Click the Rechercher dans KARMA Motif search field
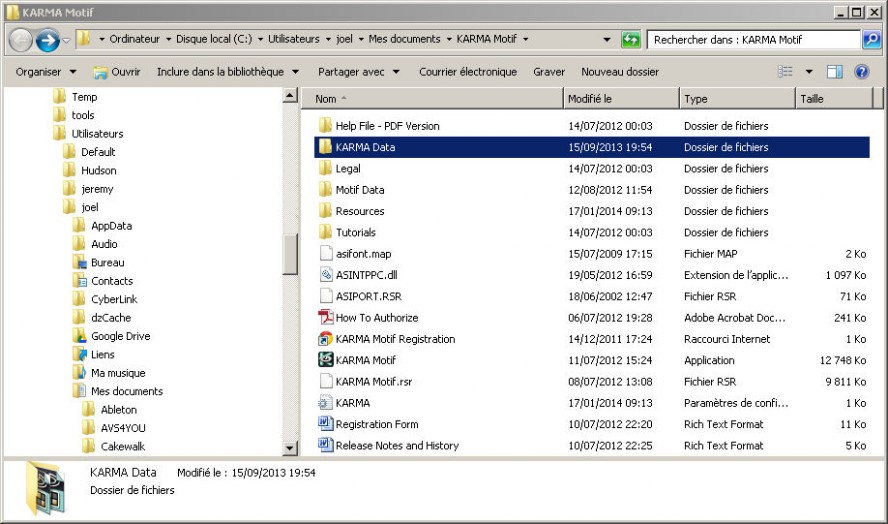Screen dimensions: 888x524 pyautogui.click(x=752, y=40)
